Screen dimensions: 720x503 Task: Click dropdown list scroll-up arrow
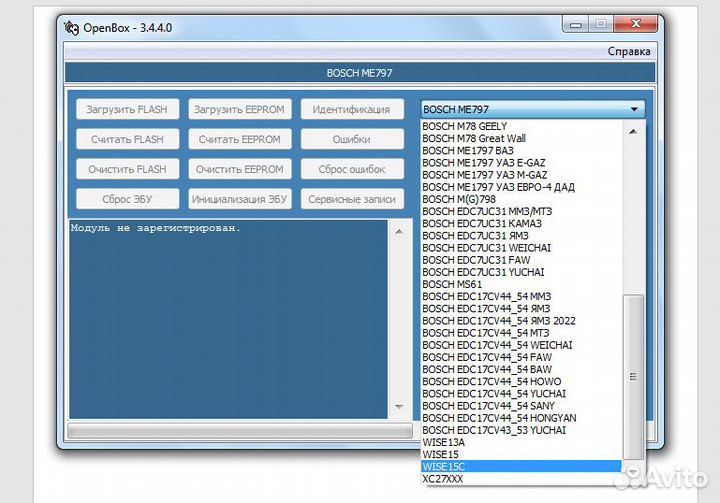click(x=633, y=131)
